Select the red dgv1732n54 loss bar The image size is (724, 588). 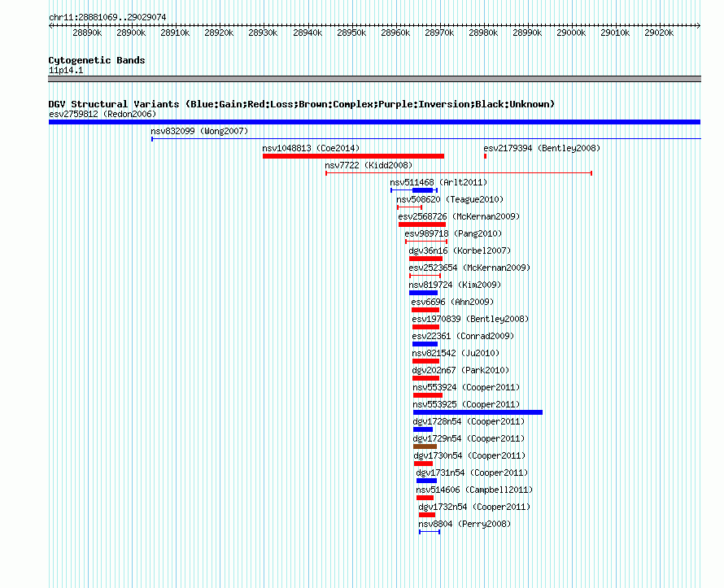coord(427,515)
